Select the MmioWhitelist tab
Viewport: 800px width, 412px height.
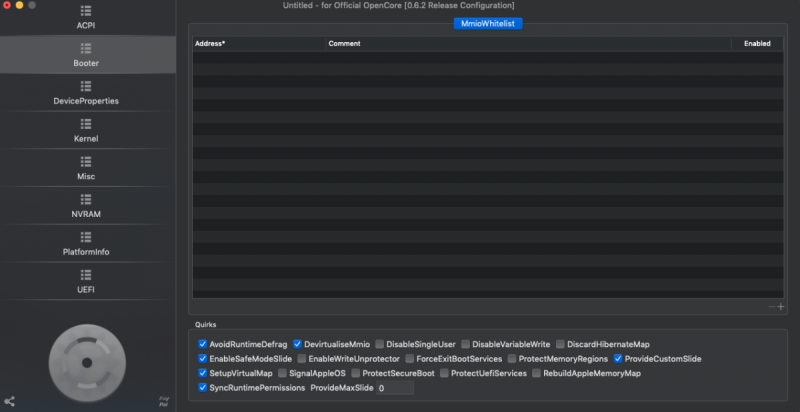coord(488,23)
